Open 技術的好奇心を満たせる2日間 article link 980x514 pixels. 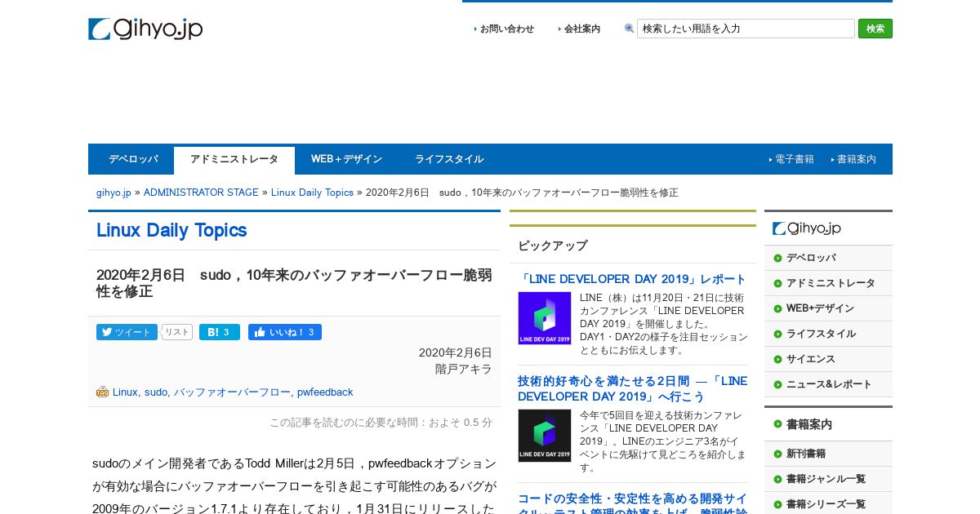point(632,388)
